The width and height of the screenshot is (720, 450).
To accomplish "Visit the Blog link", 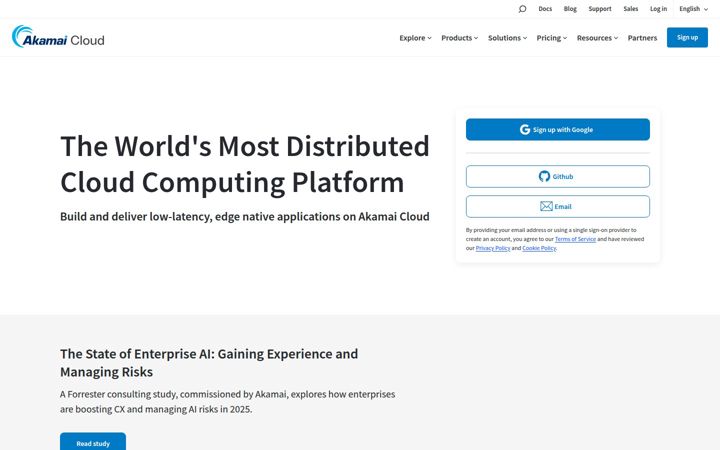I will tap(570, 9).
